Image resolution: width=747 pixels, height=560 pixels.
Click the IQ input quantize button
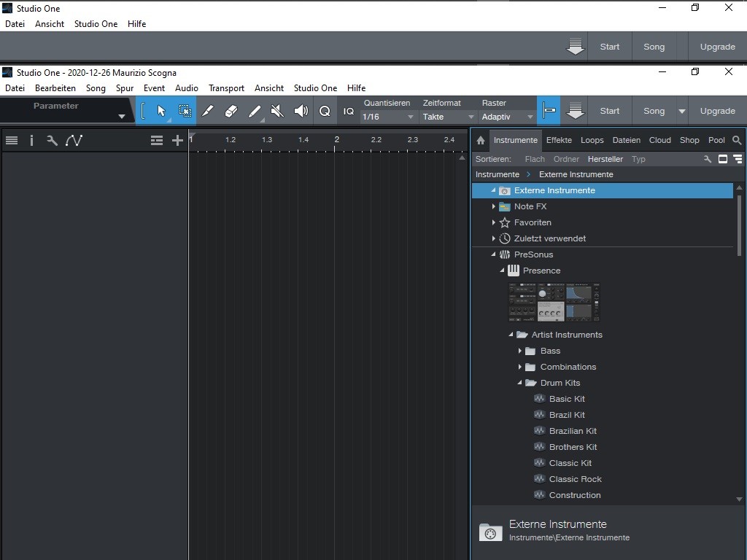[x=349, y=111]
